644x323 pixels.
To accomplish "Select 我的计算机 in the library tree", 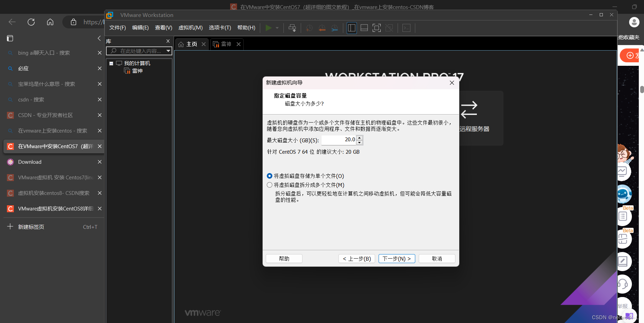I will [x=137, y=63].
